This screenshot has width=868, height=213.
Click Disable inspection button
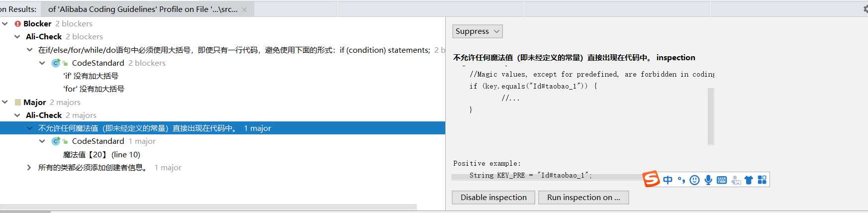[x=493, y=198]
